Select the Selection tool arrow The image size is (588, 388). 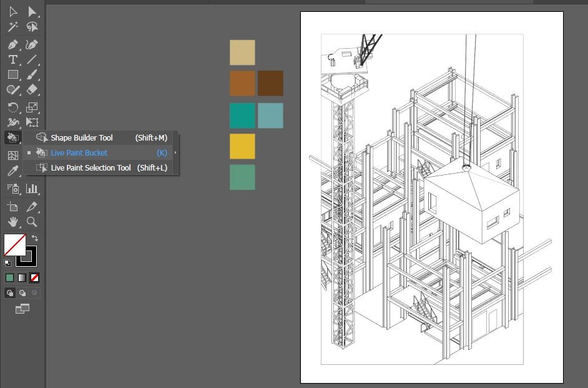12,12
